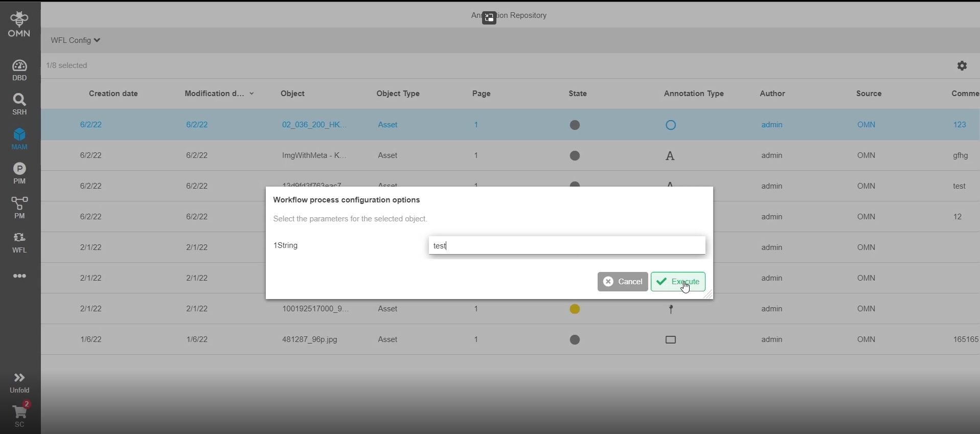980x434 pixels.
Task: Open the SRH search module
Action: pos(19,104)
